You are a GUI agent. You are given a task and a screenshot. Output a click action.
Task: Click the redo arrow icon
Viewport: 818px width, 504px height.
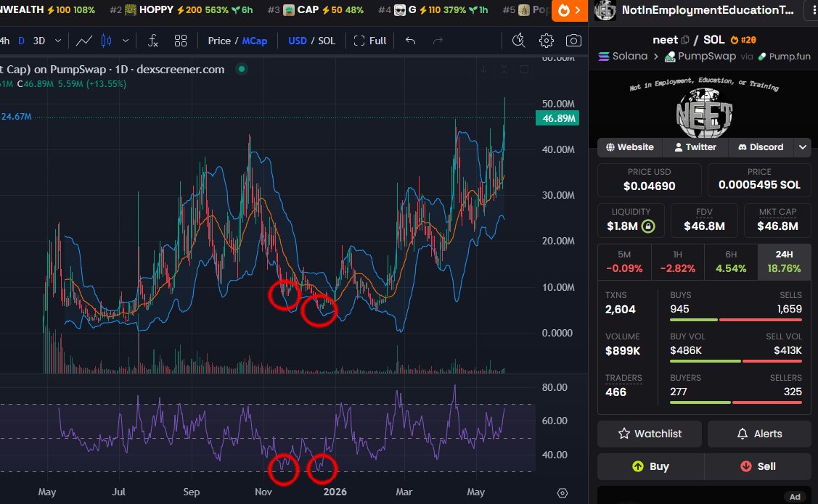[438, 41]
